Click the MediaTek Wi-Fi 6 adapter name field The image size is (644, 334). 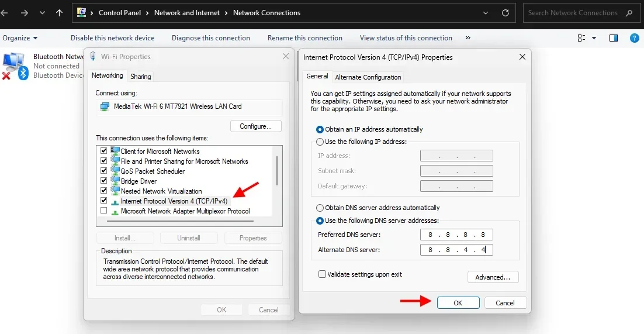[189, 107]
